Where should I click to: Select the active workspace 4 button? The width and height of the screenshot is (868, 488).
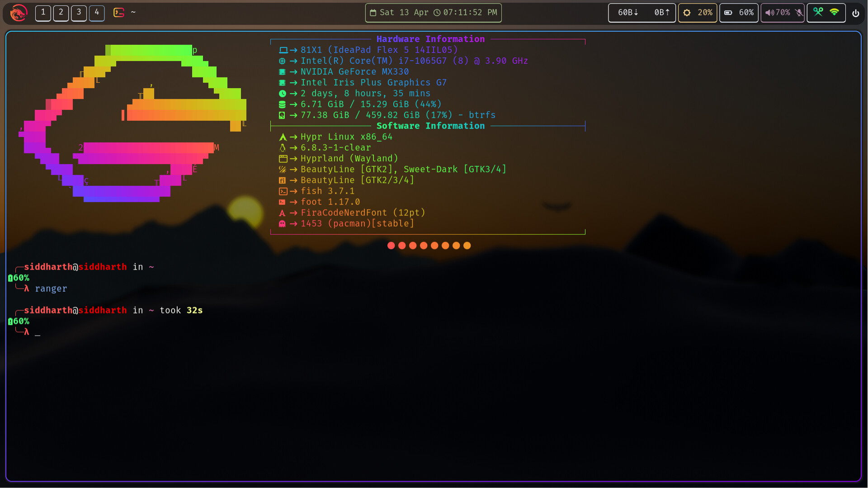(97, 13)
